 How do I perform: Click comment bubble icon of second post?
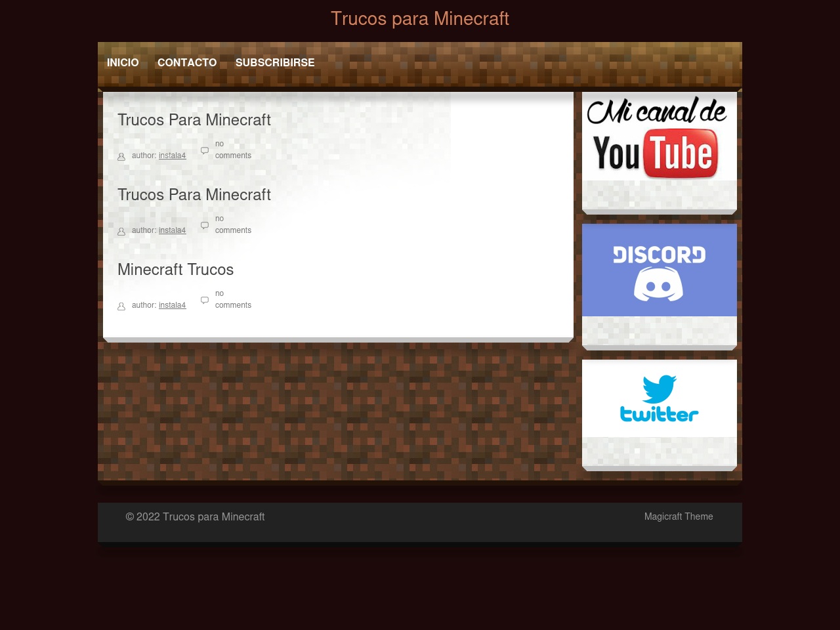[205, 225]
